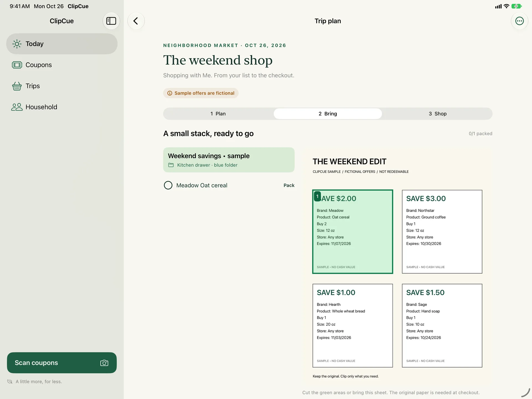
Task: Check the Wi-Fi status icon
Action: pyautogui.click(x=506, y=6)
